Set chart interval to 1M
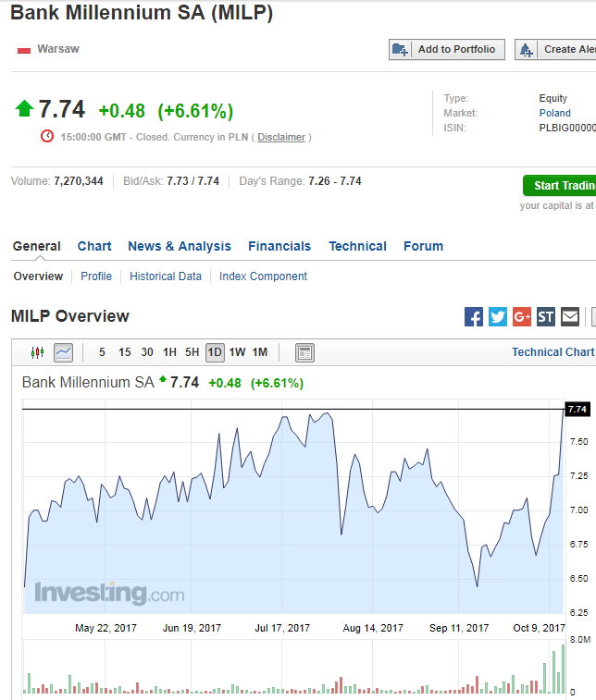This screenshot has width=596, height=700. pyautogui.click(x=259, y=352)
